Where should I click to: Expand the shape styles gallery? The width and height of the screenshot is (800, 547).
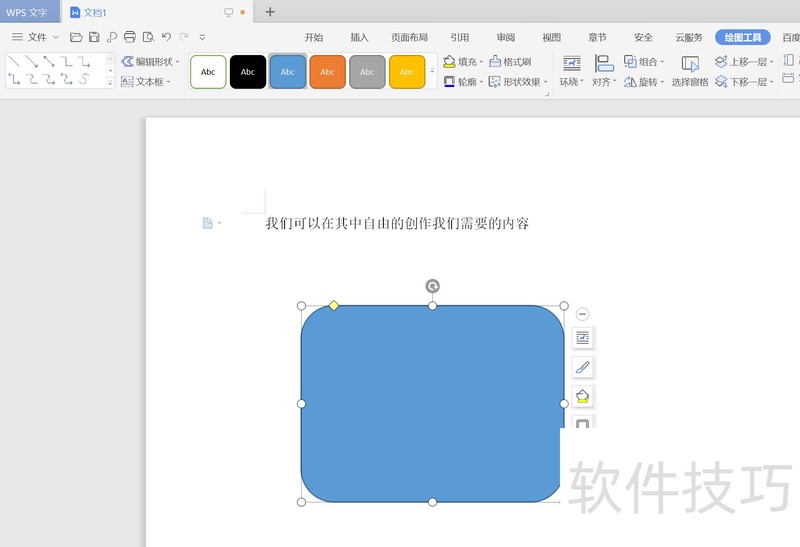[433, 71]
